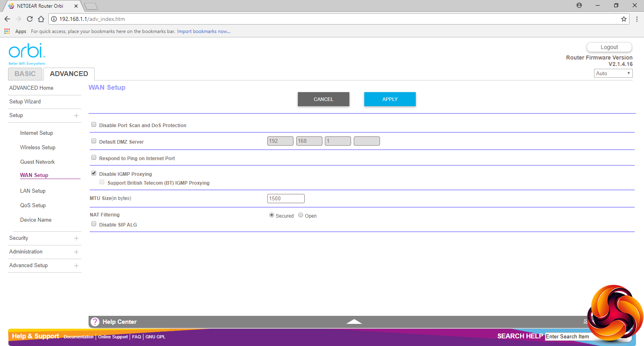This screenshot has width=644, height=346.
Task: Expand the Advanced Setup section
Action: pos(76,266)
